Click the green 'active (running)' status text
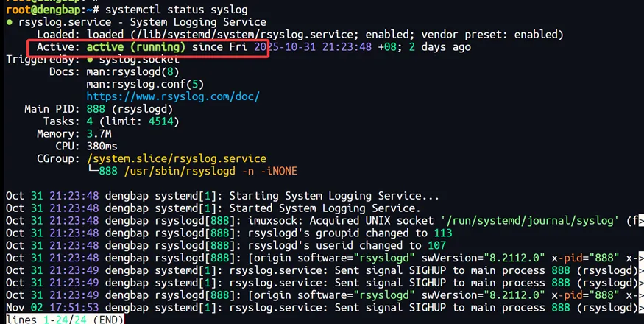The width and height of the screenshot is (644, 324). tap(136, 47)
